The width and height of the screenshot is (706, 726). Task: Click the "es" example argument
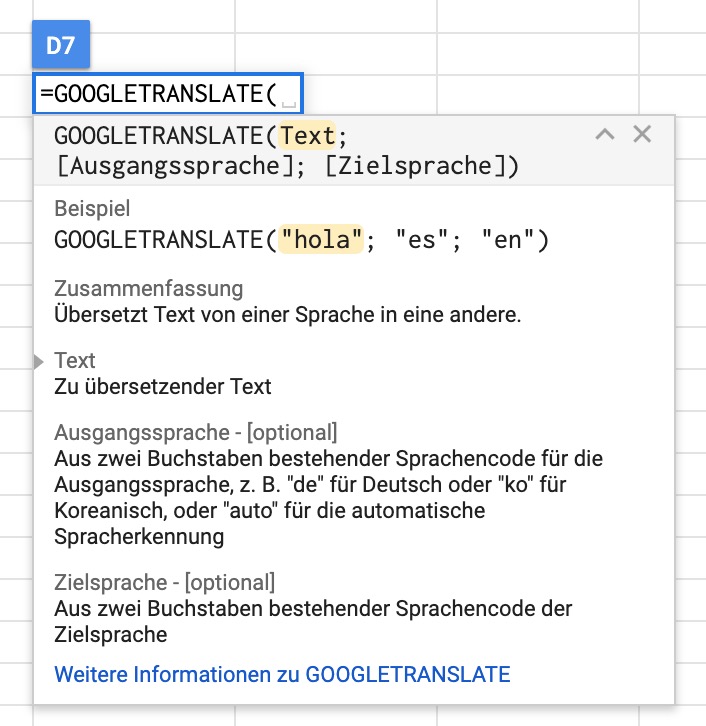coord(421,240)
